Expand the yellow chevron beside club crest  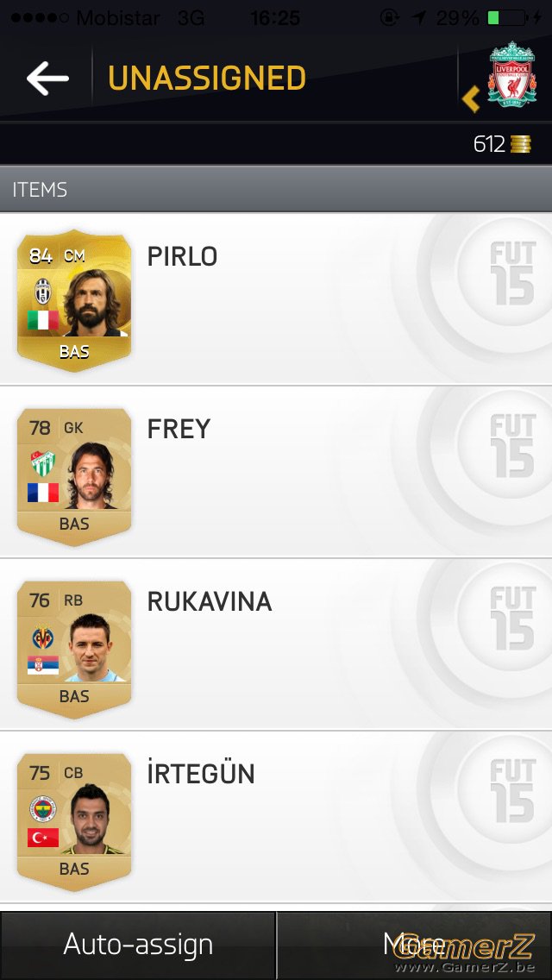[471, 98]
